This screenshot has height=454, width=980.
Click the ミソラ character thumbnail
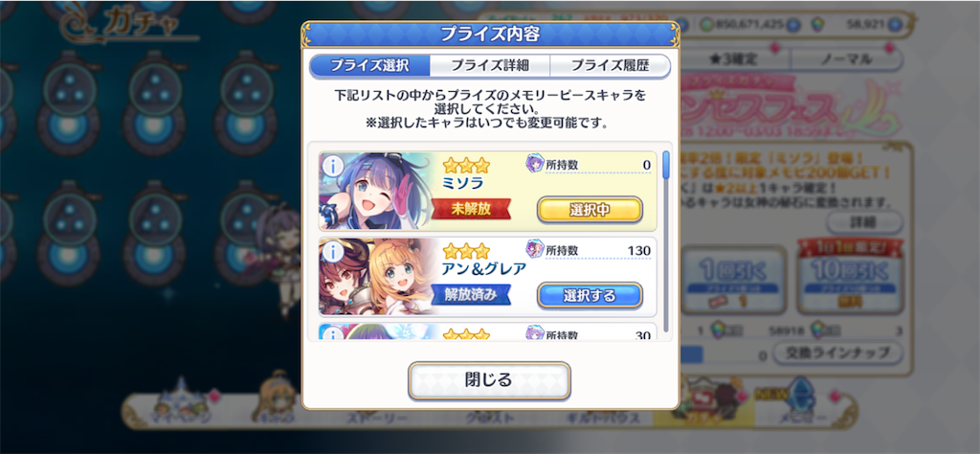pyautogui.click(x=378, y=191)
